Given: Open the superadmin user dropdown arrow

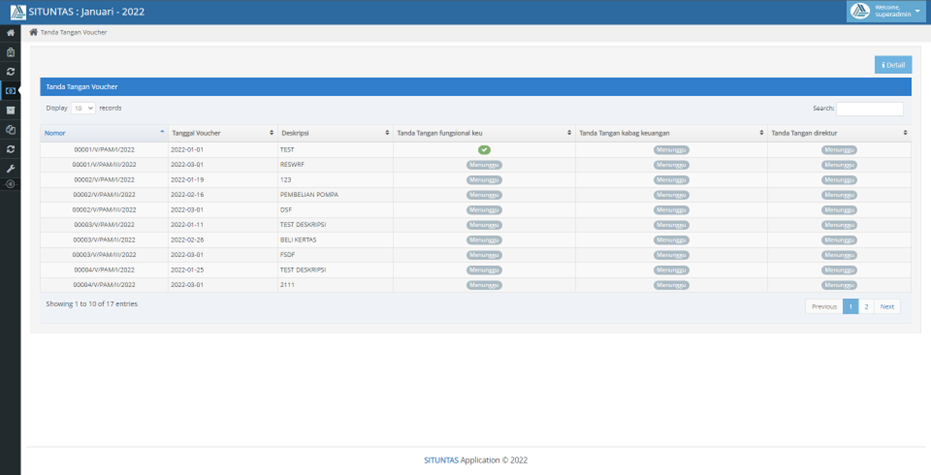Looking at the screenshot, I should pos(917,11).
